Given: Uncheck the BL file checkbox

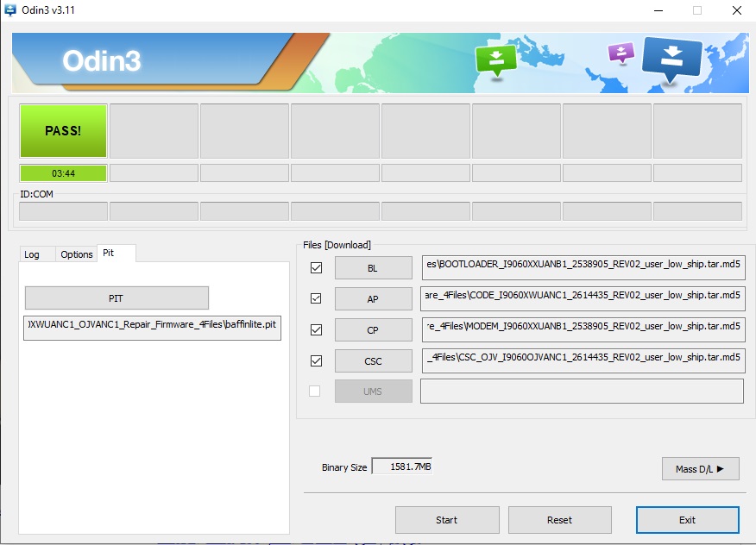Looking at the screenshot, I should tap(316, 267).
